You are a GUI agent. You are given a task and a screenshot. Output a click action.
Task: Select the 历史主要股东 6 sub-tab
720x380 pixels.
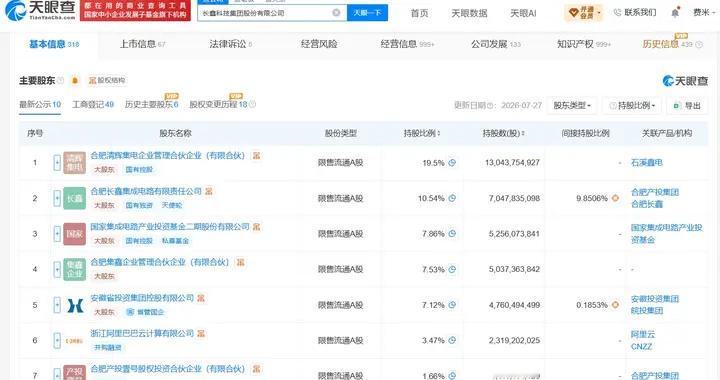tap(152, 105)
